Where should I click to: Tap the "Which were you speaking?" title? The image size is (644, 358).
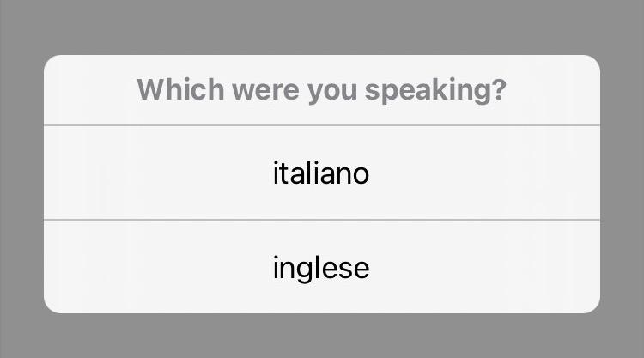click(321, 90)
